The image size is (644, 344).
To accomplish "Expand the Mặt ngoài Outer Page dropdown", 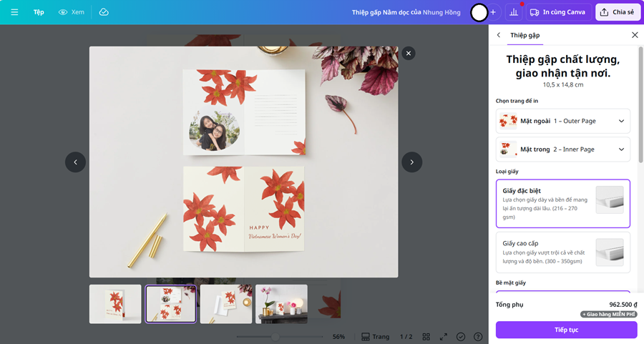I will click(x=563, y=121).
